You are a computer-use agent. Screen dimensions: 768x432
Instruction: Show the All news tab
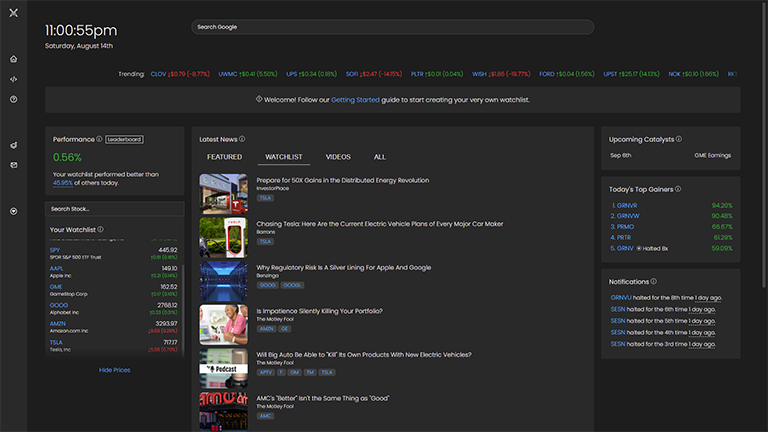(380, 157)
